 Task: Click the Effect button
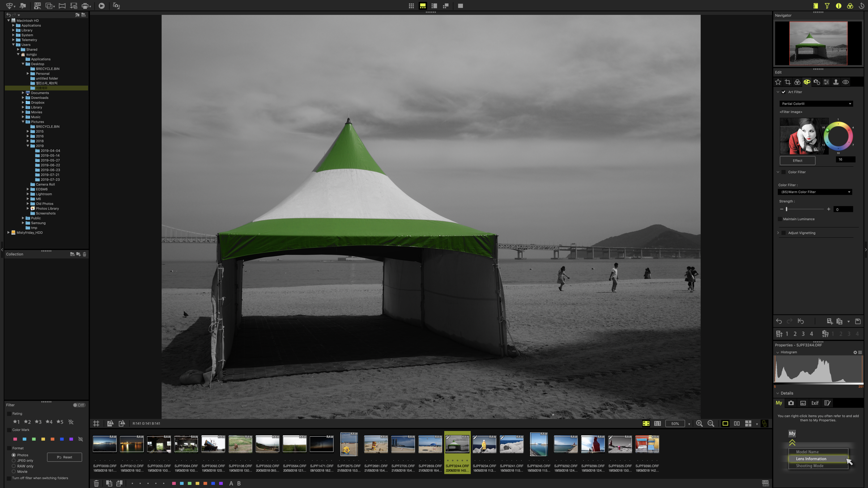coord(797,161)
